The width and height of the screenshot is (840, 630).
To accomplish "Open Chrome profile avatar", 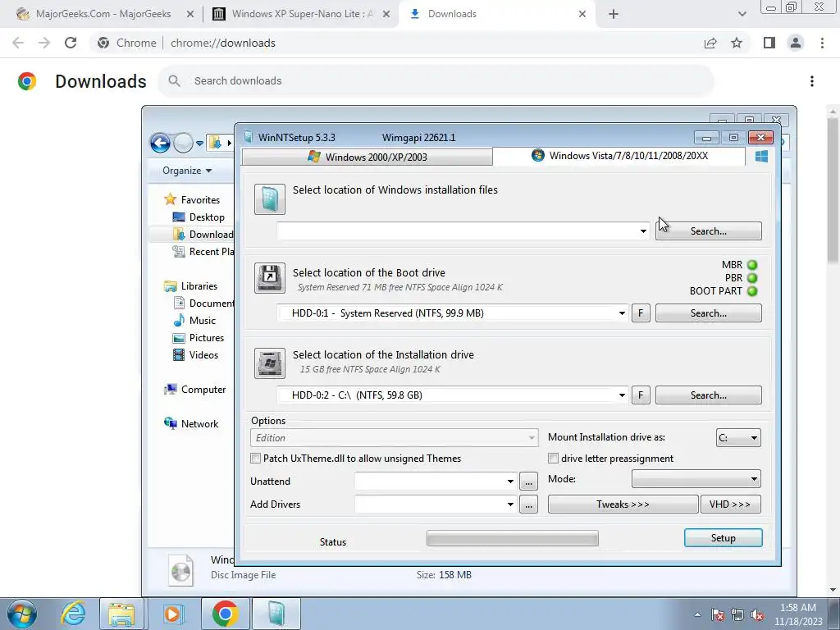I will pos(796,43).
